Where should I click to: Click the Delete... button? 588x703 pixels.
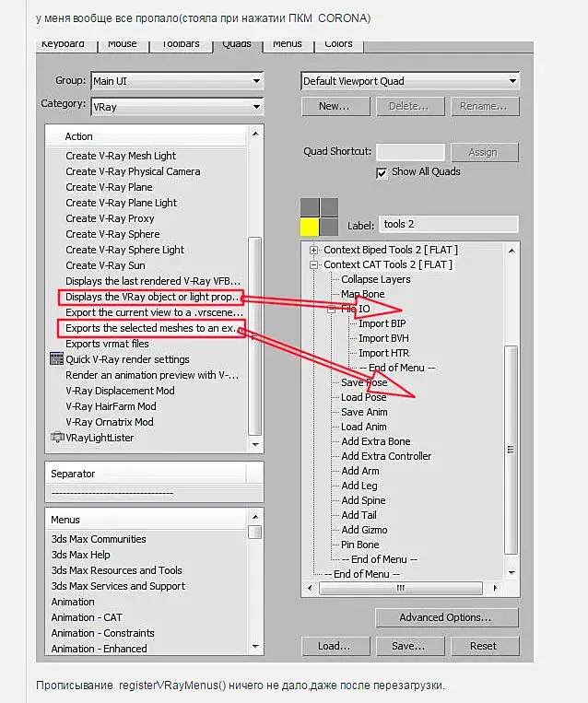click(410, 107)
